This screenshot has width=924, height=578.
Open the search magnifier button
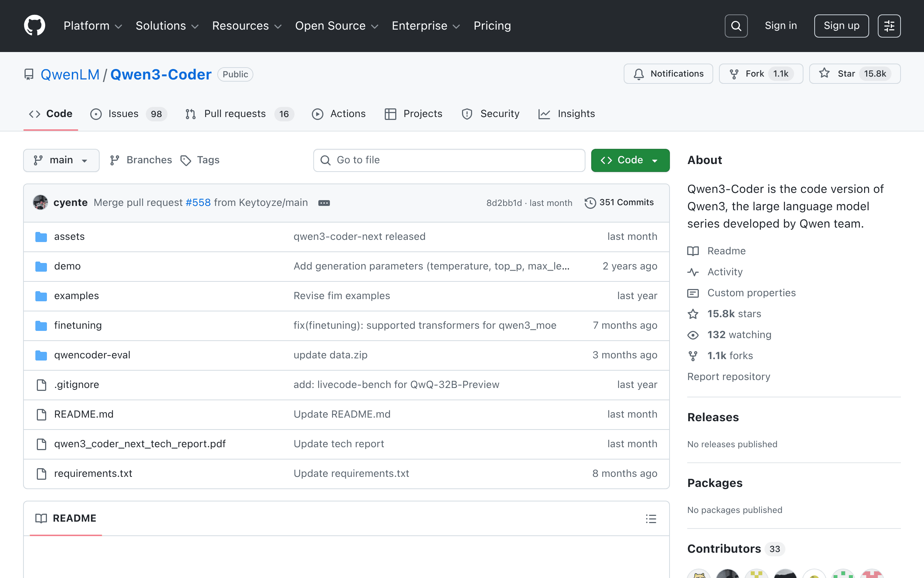(736, 26)
